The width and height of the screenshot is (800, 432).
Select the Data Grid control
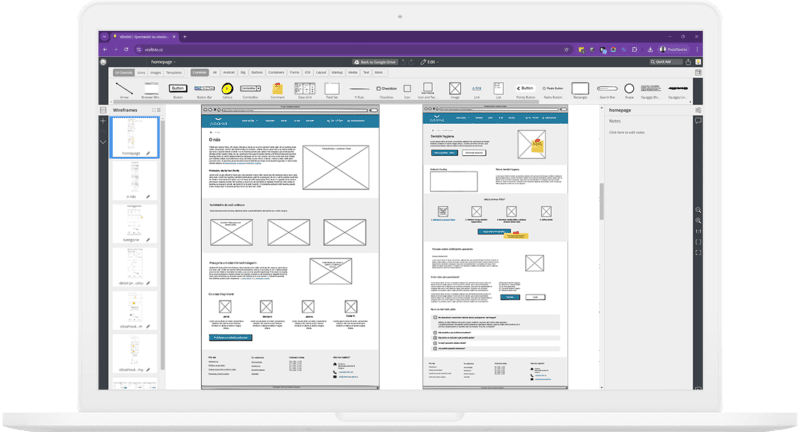(304, 90)
